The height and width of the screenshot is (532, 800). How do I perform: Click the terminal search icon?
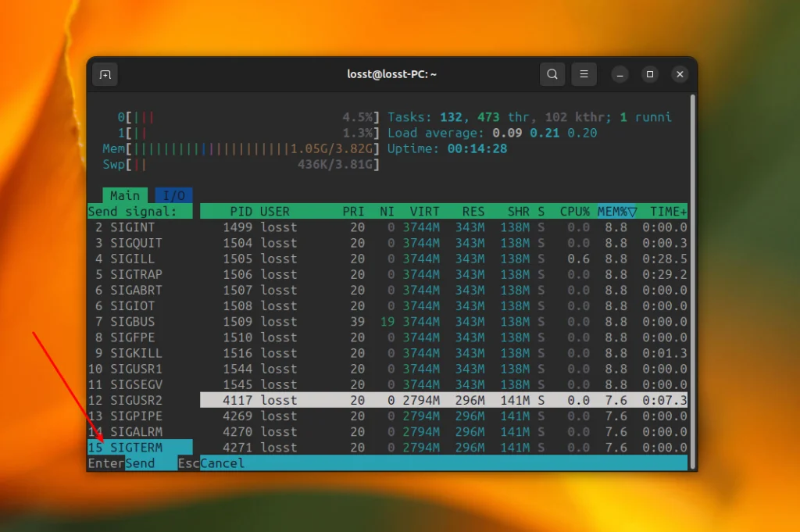pyautogui.click(x=552, y=74)
